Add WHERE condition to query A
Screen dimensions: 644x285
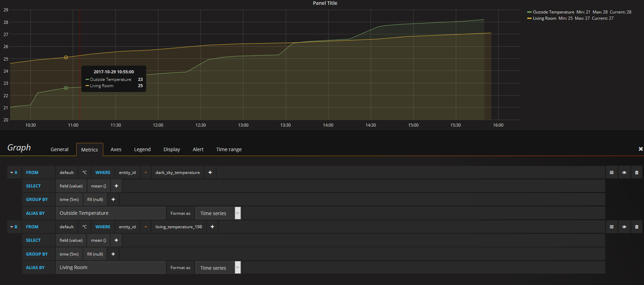click(x=210, y=172)
